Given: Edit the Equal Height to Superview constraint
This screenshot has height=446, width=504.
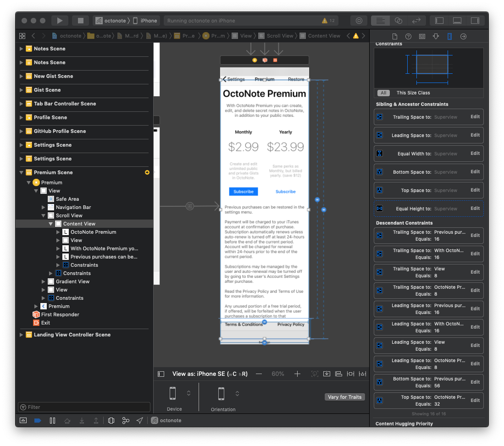Looking at the screenshot, I should (x=475, y=208).
